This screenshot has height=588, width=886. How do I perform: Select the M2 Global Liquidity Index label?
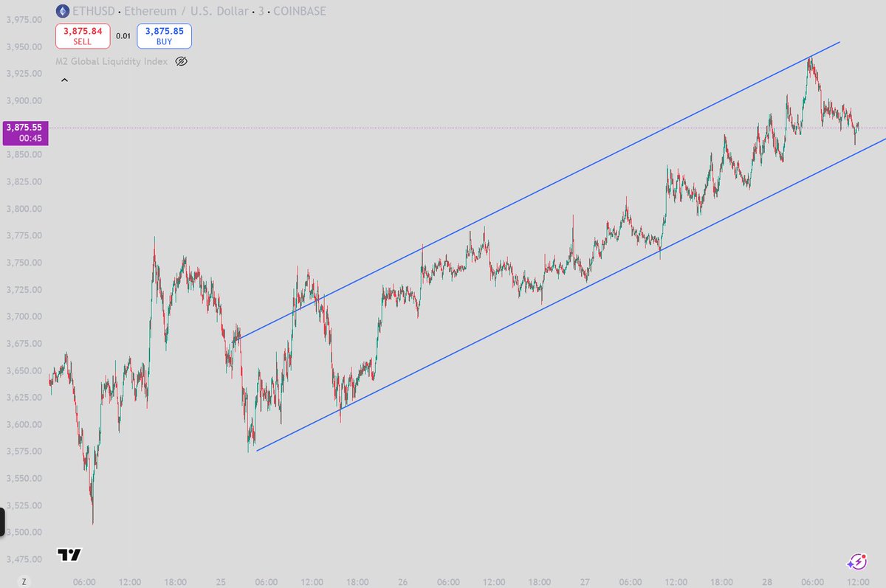[112, 61]
